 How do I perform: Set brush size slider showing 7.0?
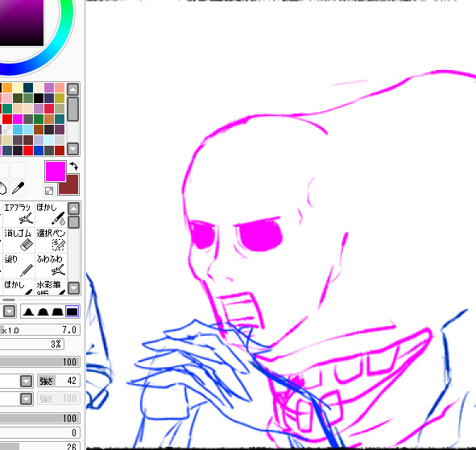39,330
